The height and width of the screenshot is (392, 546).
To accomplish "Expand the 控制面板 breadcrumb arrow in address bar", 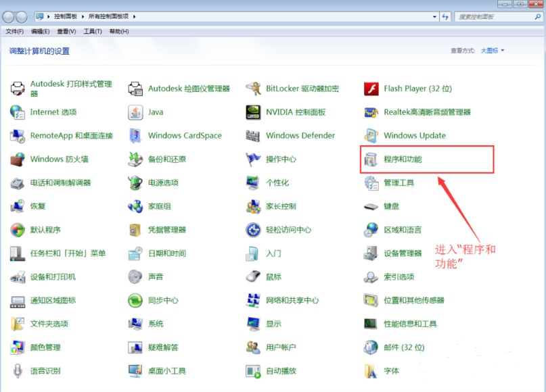I will pyautogui.click(x=85, y=16).
